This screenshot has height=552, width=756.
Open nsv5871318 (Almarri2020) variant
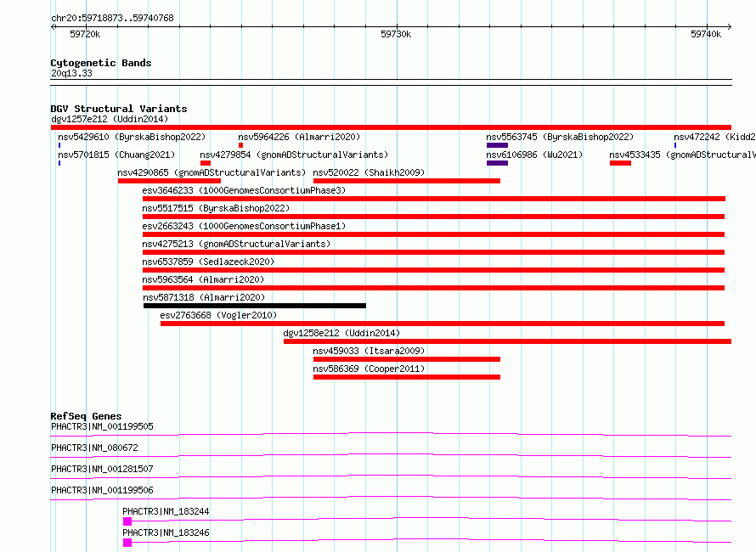[x=204, y=297]
